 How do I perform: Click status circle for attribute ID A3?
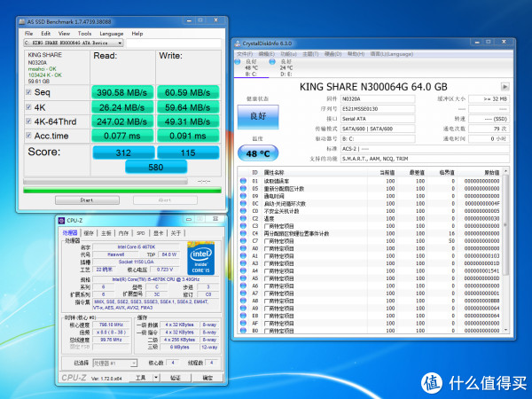point(243,263)
